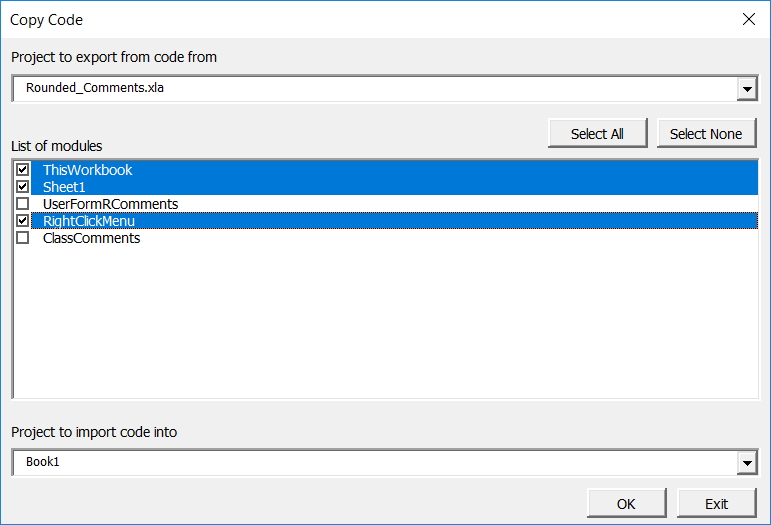771x525 pixels.
Task: Click the Exit button
Action: 716,503
